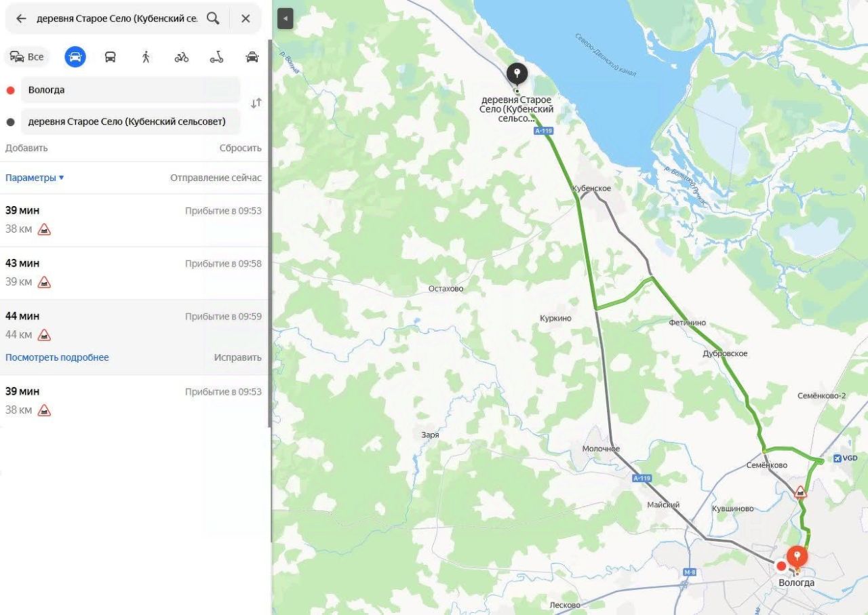Open 'Отправление сейчас' departure time selector
Screen dimensions: 868x615
coord(216,178)
